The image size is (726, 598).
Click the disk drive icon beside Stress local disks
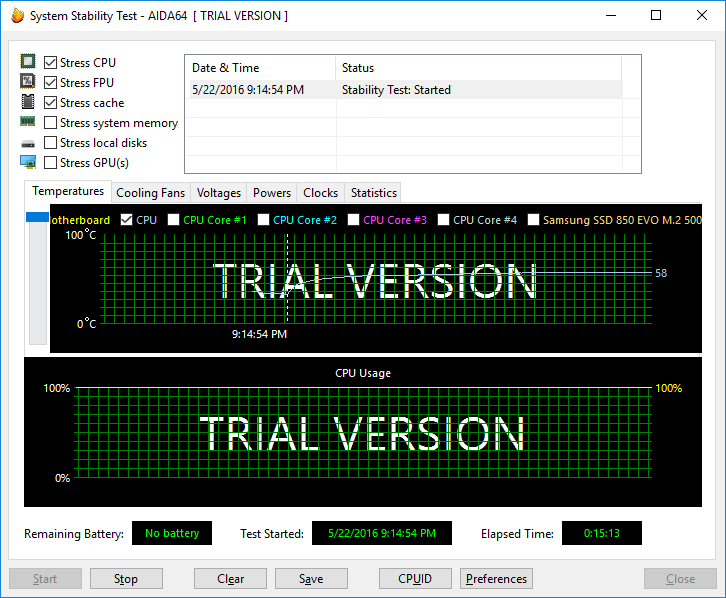point(28,143)
